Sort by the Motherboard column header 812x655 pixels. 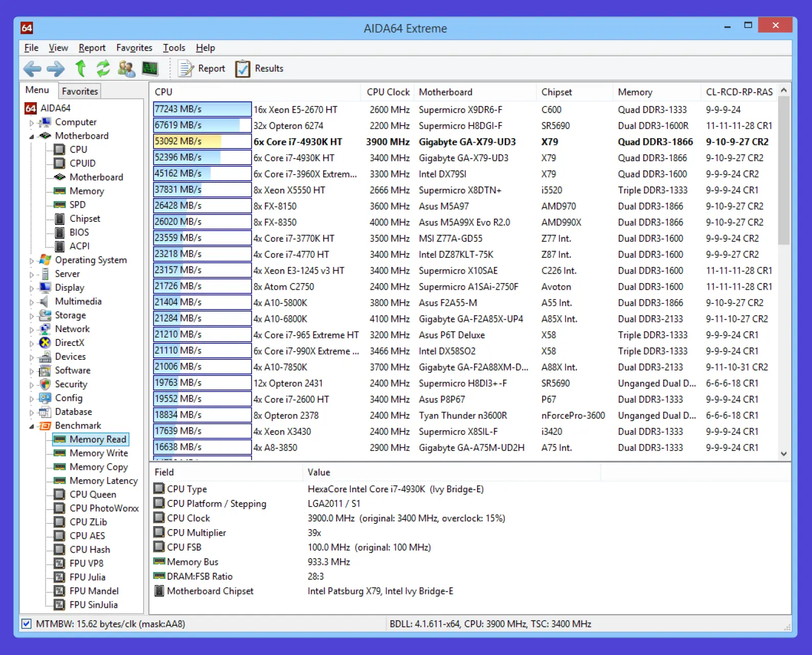[x=475, y=92]
